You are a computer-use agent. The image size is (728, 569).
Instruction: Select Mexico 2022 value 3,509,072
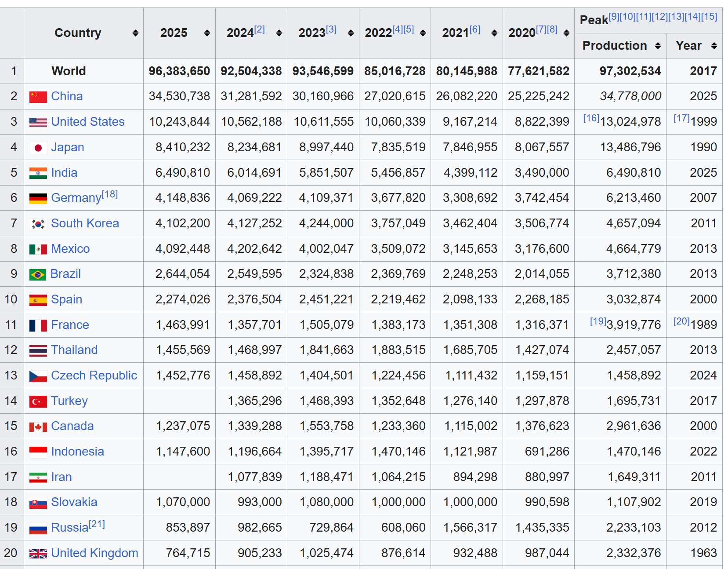pos(398,249)
